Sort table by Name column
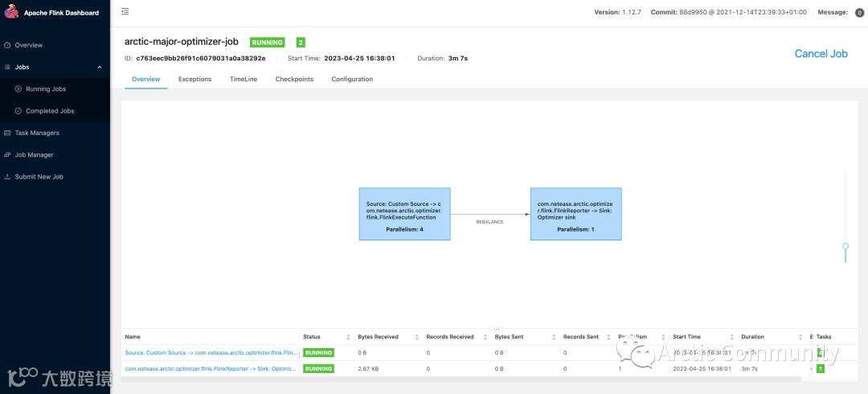Image resolution: width=868 pixels, height=394 pixels. 133,337
